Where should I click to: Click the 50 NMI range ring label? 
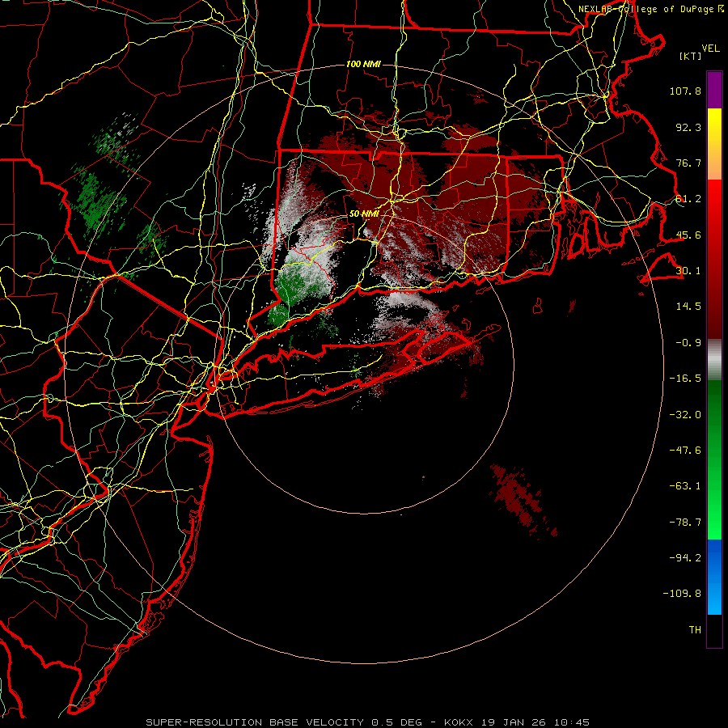click(364, 214)
